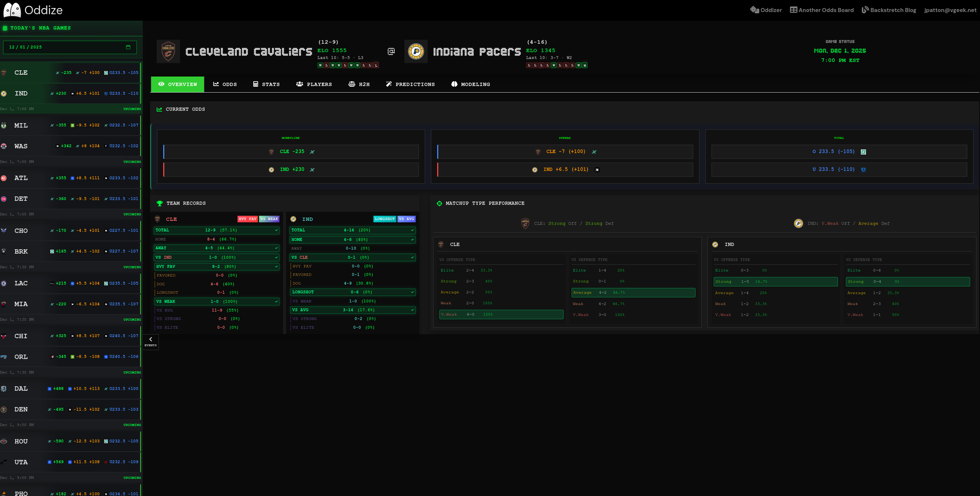Click sportsbook icon beside IND +6.5 (+101) spread
The image size is (980, 496).
597,170
